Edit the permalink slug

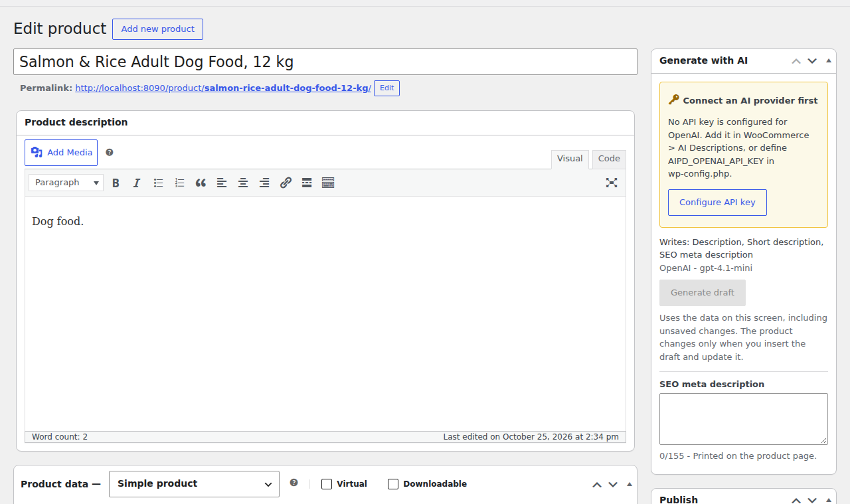(x=386, y=88)
